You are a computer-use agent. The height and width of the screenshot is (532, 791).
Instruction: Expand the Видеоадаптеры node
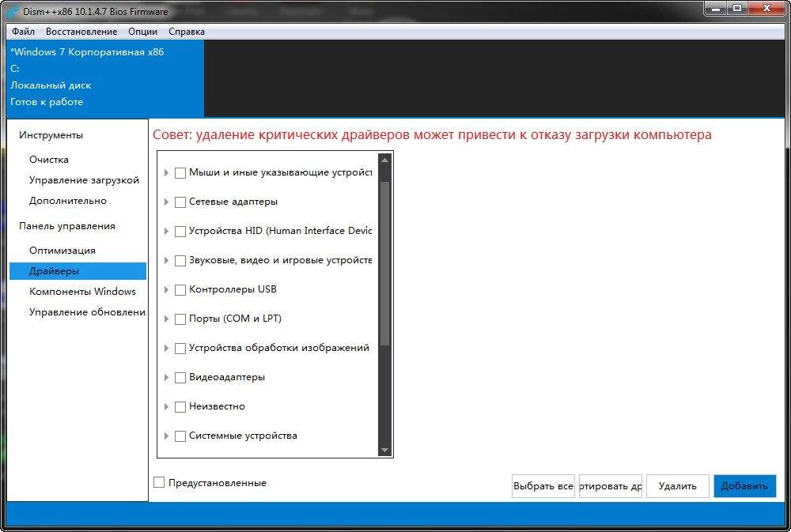point(166,378)
